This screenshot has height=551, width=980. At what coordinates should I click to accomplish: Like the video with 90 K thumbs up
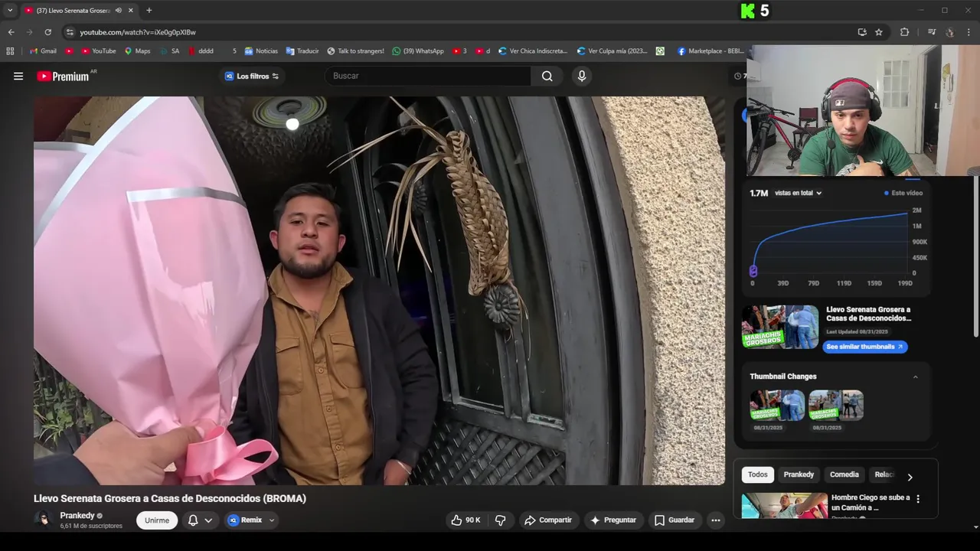(465, 520)
